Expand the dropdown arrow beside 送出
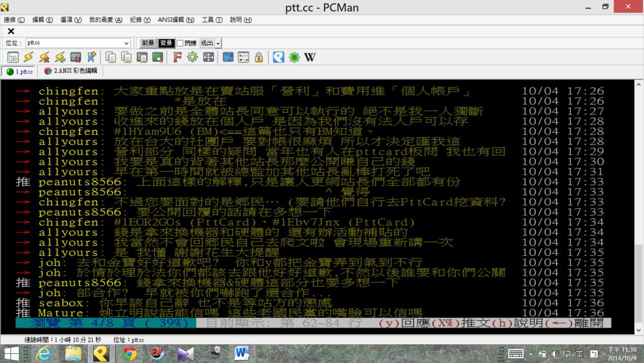 pos(218,43)
